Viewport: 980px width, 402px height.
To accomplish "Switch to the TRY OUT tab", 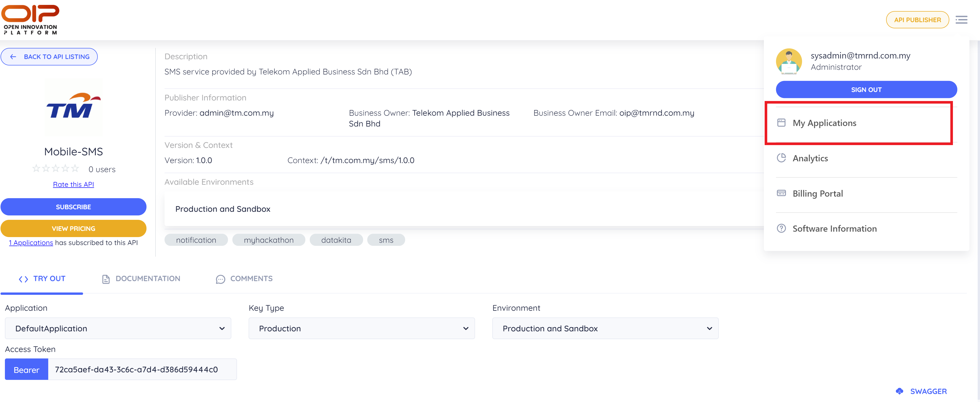I will pyautogui.click(x=42, y=279).
